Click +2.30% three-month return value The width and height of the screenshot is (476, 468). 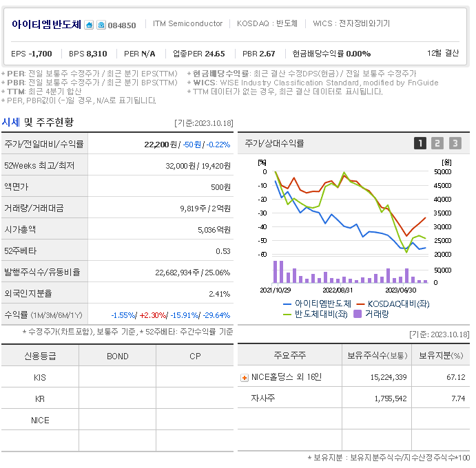[x=153, y=315]
